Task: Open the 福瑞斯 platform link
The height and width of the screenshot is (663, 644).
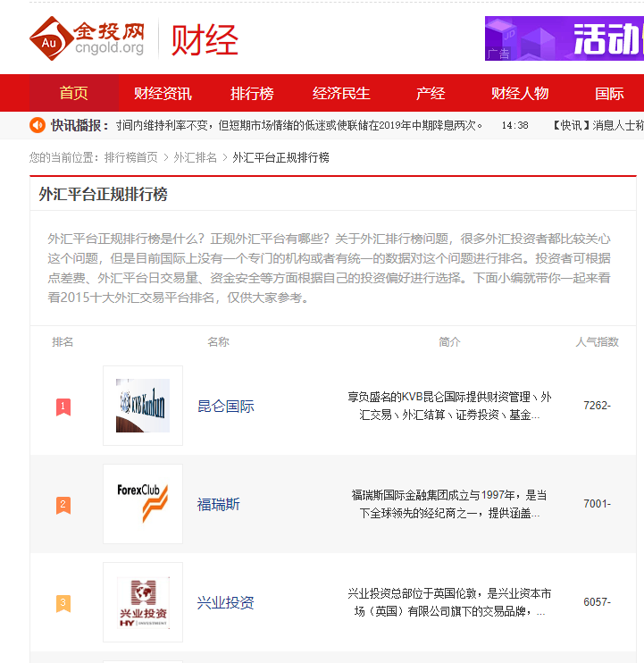Action: pos(219,505)
